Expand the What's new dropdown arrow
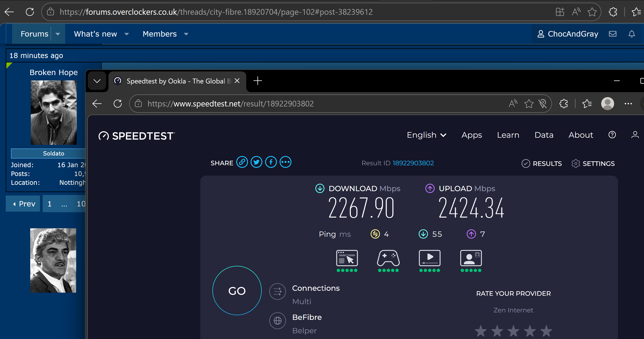644x339 pixels. click(127, 34)
